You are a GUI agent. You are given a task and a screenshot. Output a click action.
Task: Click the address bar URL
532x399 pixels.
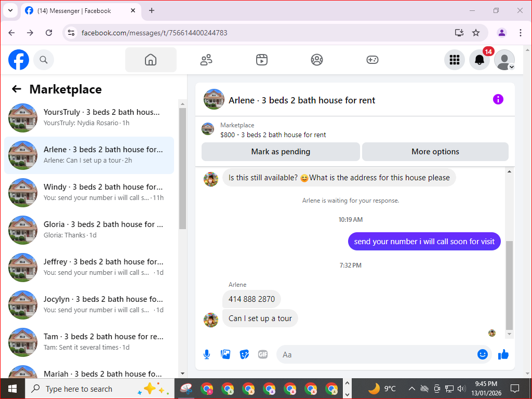pyautogui.click(x=154, y=33)
